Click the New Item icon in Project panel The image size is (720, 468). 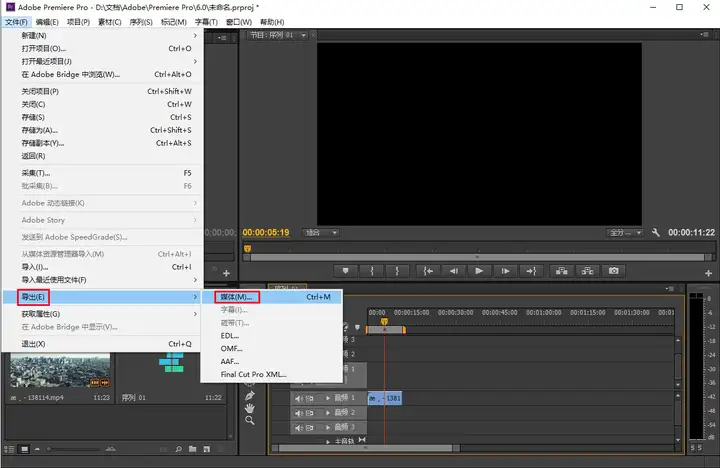[x=207, y=449]
